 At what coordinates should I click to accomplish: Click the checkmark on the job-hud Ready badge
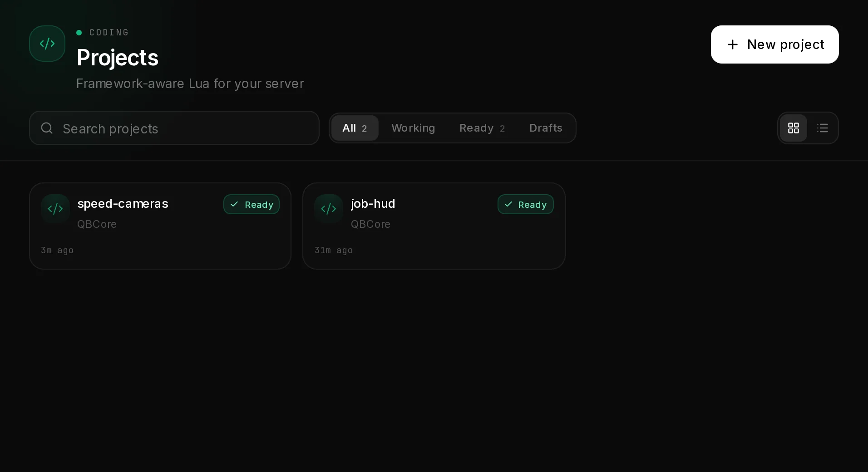click(x=508, y=204)
